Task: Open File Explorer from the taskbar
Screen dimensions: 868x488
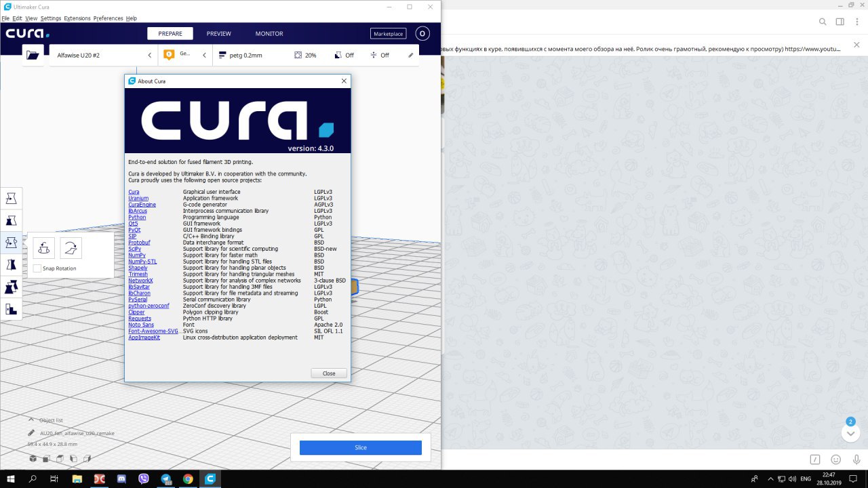Action: pos(77,479)
